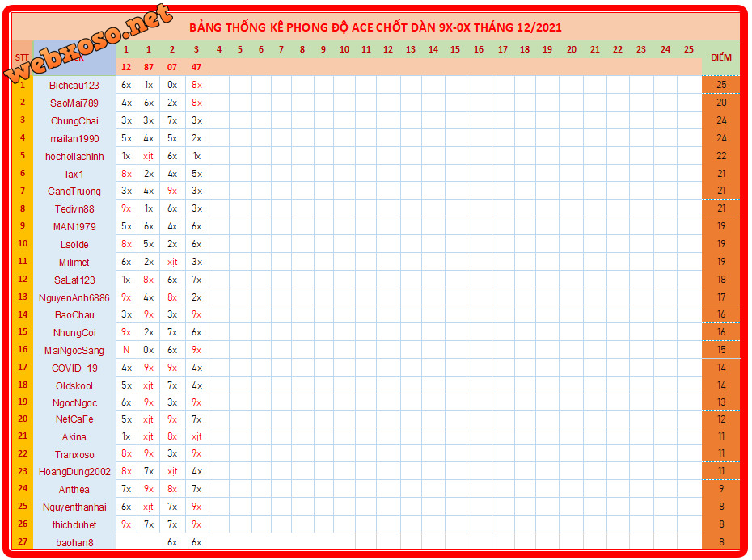Image resolution: width=752 pixels, height=560 pixels.
Task: Select the COVID_19 name cell
Action: tap(74, 368)
